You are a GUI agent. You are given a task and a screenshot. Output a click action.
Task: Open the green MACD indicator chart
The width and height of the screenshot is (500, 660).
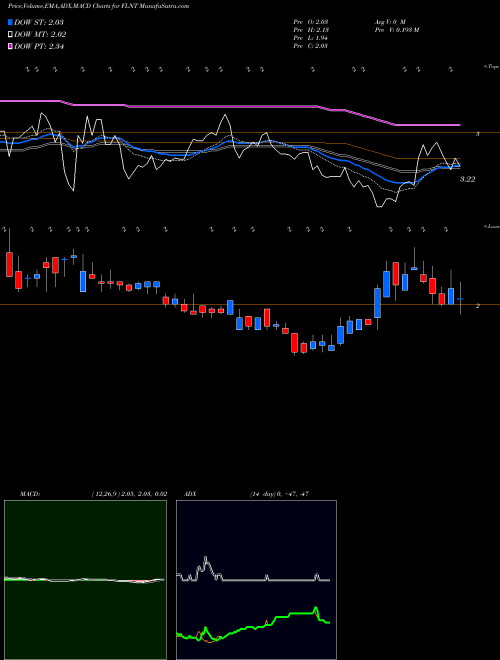coord(85,580)
